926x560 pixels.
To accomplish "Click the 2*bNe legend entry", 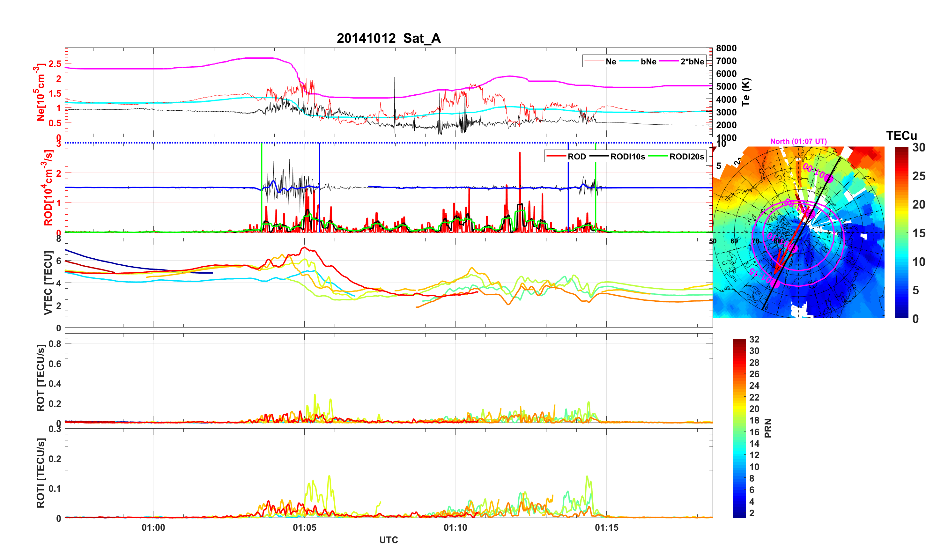I will pos(692,62).
